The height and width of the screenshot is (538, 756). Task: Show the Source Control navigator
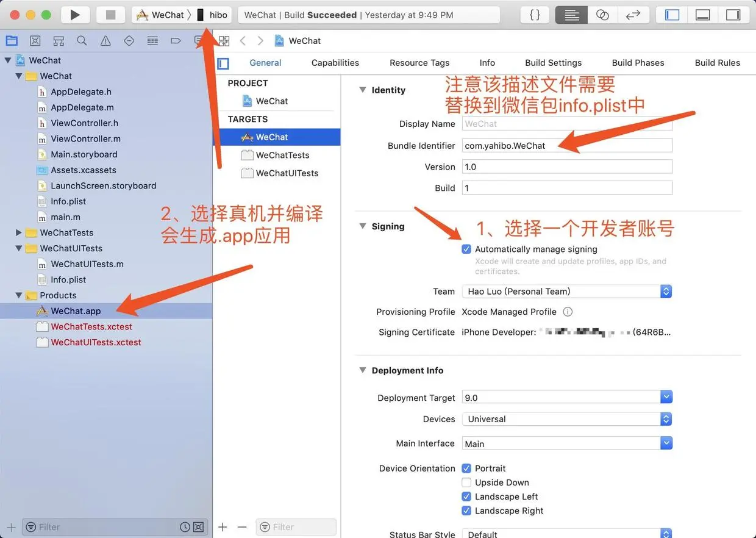pyautogui.click(x=35, y=41)
